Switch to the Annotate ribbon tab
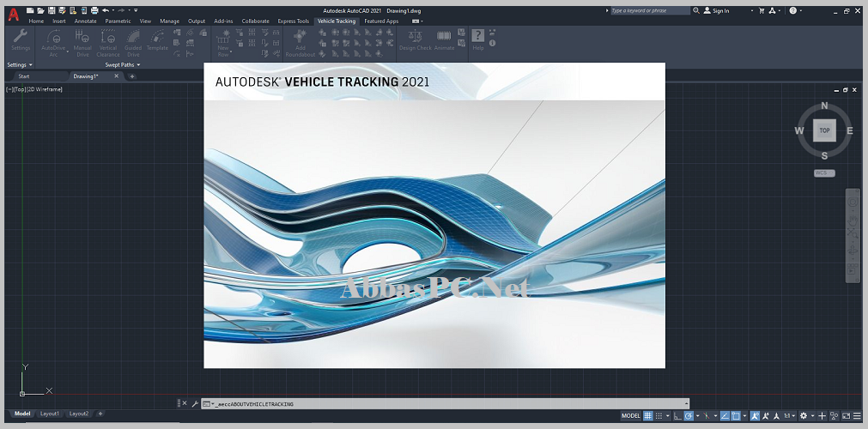This screenshot has height=429, width=868. click(x=85, y=21)
